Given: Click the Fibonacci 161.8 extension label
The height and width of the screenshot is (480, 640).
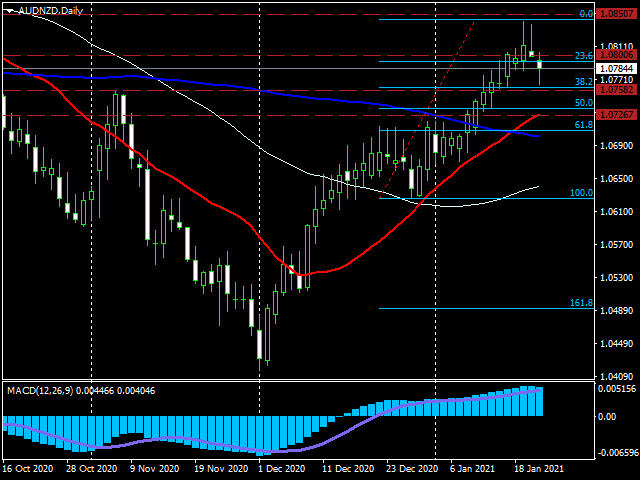Looking at the screenshot, I should tap(581, 303).
